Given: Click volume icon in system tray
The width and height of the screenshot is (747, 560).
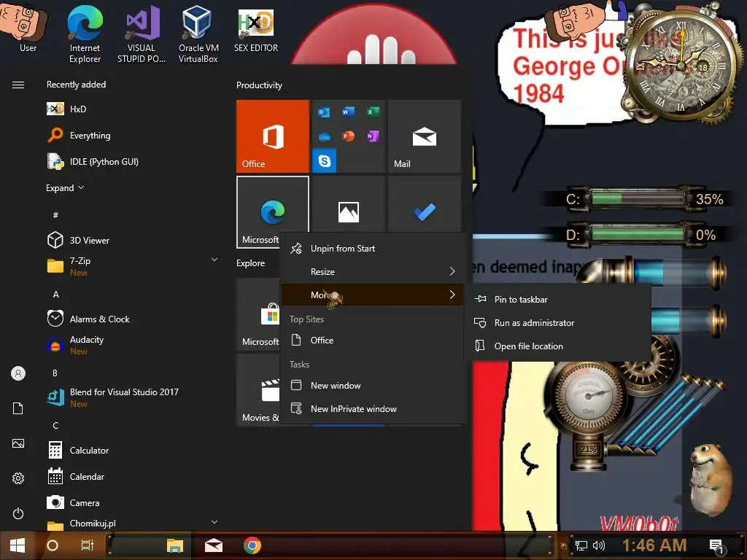Looking at the screenshot, I should 599,545.
